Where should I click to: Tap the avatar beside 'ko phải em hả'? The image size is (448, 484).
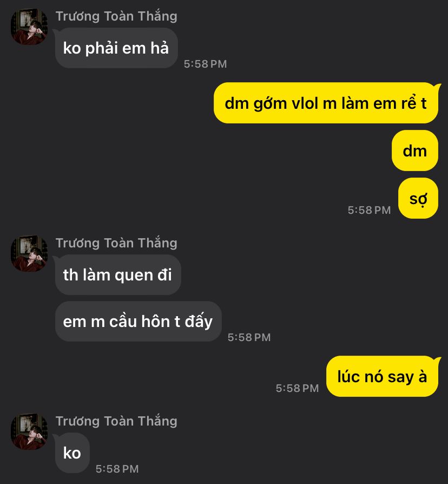[x=29, y=27]
